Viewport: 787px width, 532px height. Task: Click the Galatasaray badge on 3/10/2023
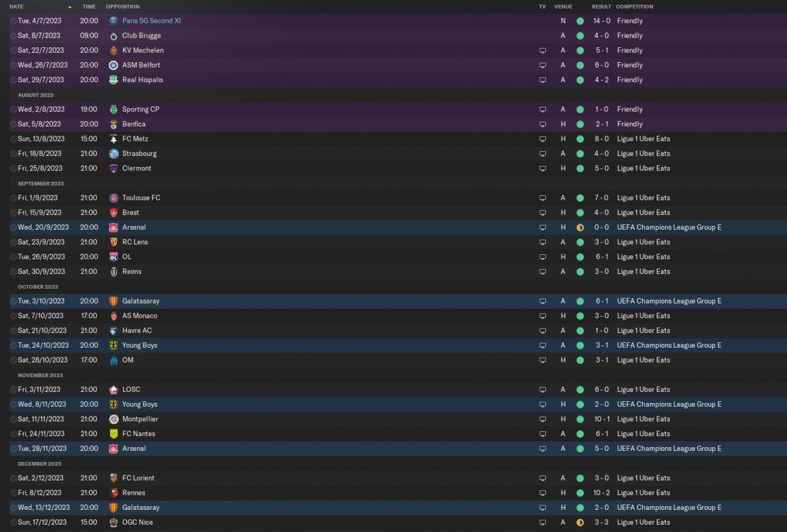click(x=113, y=301)
